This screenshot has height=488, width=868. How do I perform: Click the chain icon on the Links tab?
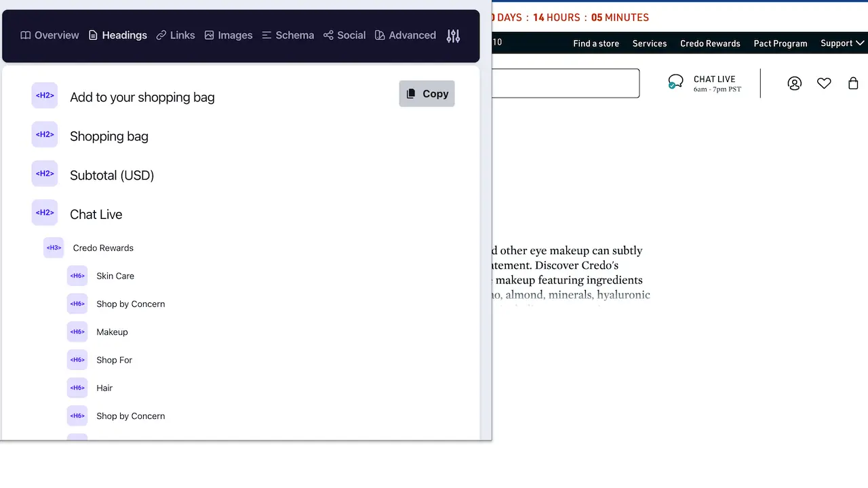pyautogui.click(x=161, y=35)
